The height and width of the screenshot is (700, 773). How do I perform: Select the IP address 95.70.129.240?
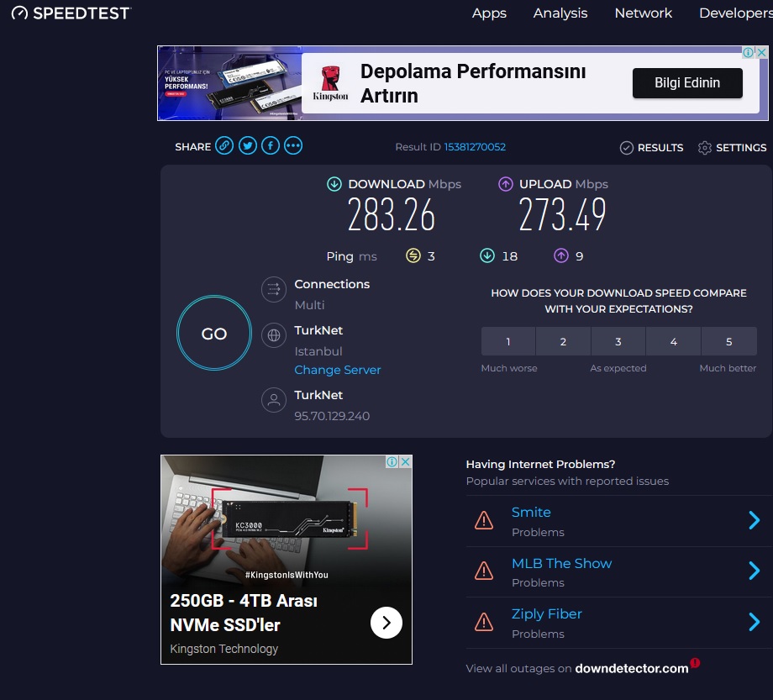(332, 416)
